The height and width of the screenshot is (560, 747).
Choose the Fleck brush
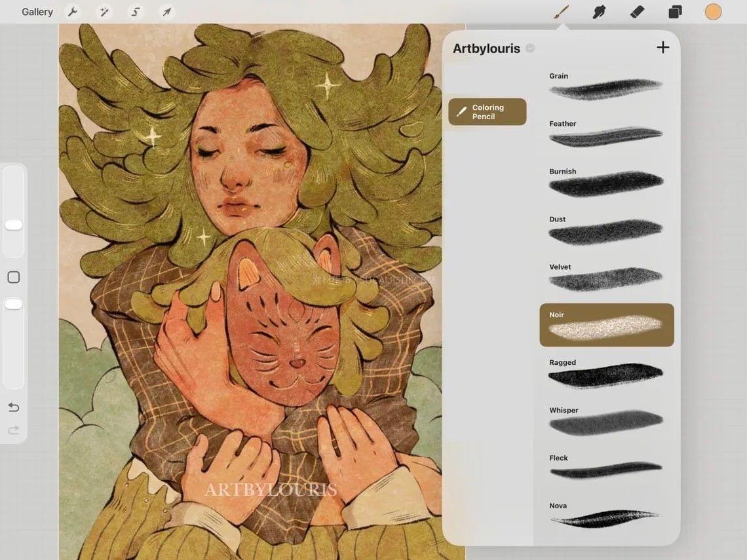(607, 468)
